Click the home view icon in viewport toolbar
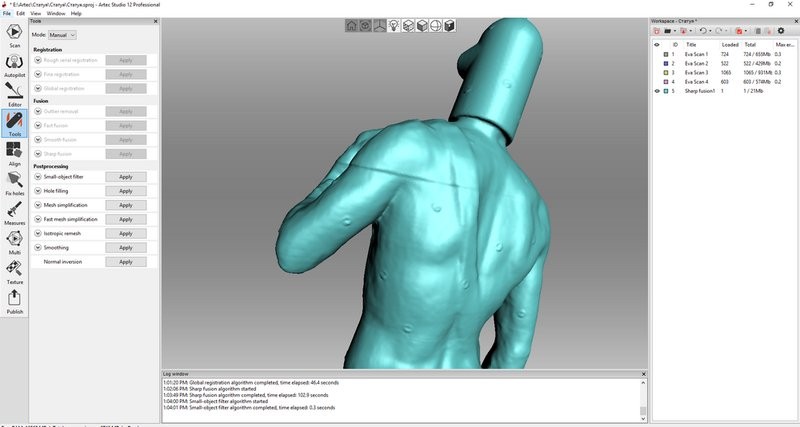Viewport: 800px width, 427px height. [351, 26]
